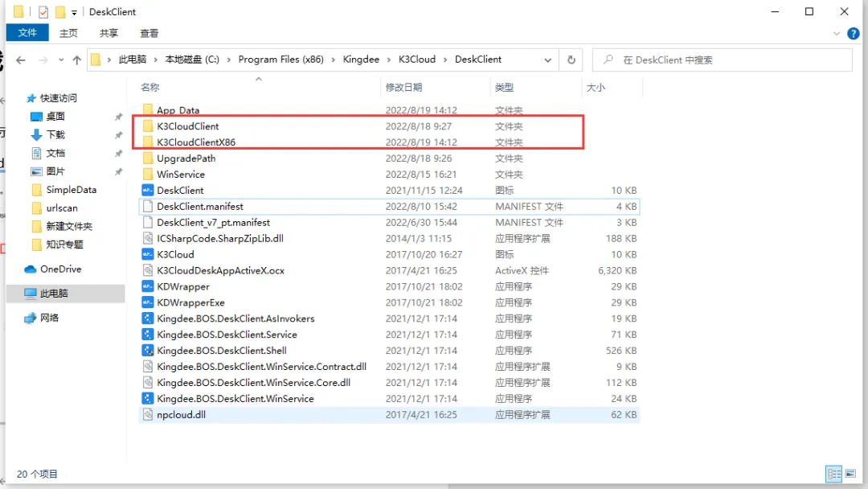Select Kingdee.BOS.DeskClient.Shell app icon

(x=147, y=351)
